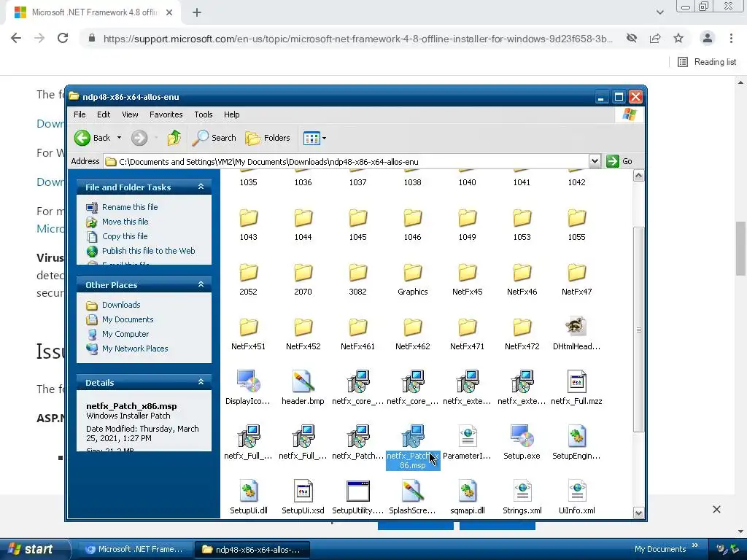The width and height of the screenshot is (747, 560).
Task: Close the .NET Framework browser tab
Action: pyautogui.click(x=169, y=13)
